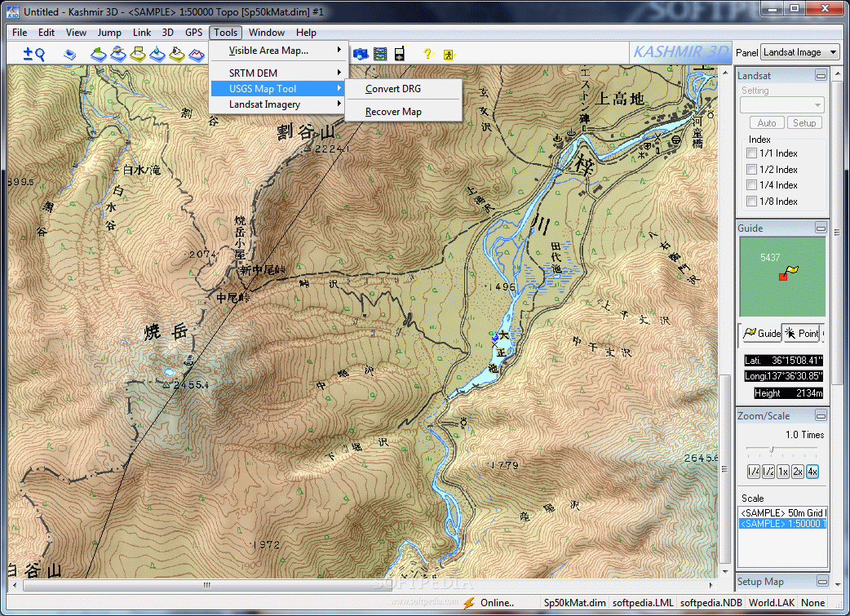Collapse the Landsat panel section
850x616 pixels.
(821, 75)
